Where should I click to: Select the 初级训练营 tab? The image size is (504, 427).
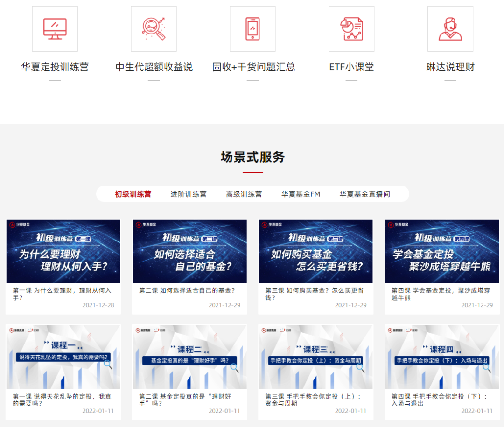[x=133, y=194]
